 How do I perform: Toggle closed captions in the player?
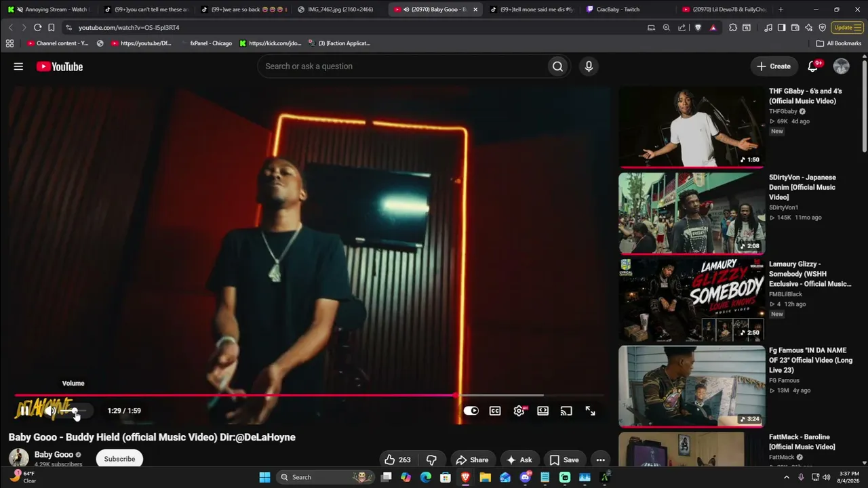pos(495,411)
